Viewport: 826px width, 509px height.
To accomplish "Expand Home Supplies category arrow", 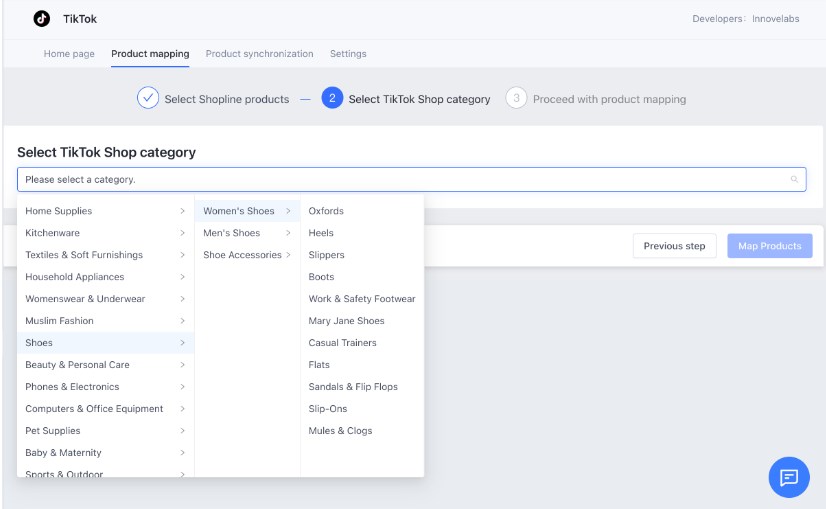I will tap(182, 211).
